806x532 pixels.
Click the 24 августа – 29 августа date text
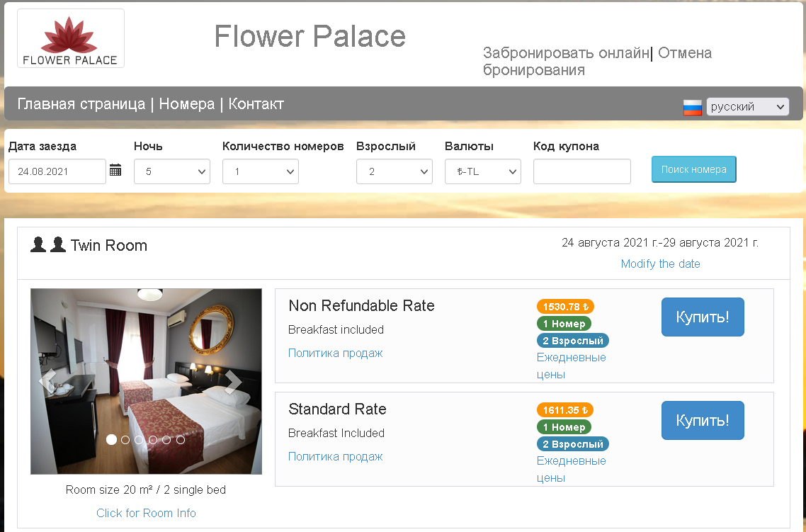pyautogui.click(x=660, y=242)
